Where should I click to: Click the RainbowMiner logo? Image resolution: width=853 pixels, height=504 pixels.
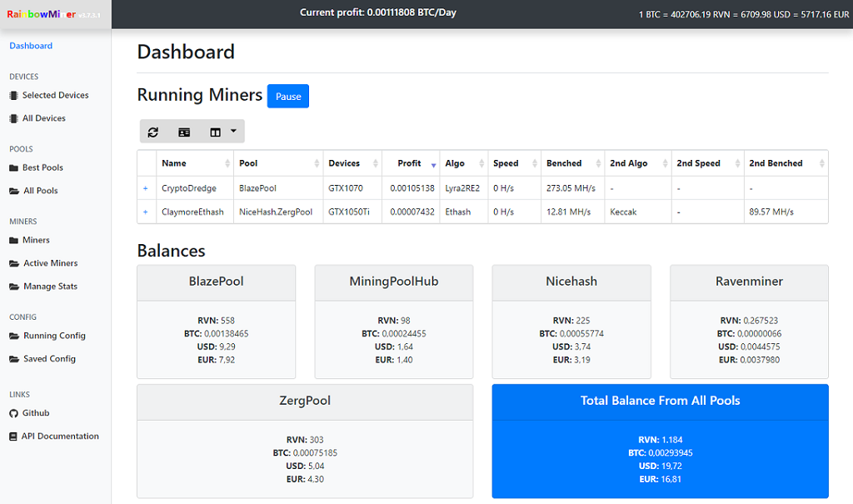(x=53, y=14)
